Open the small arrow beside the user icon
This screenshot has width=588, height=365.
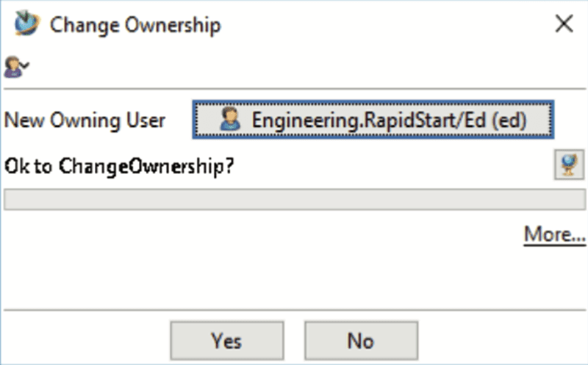tap(25, 65)
